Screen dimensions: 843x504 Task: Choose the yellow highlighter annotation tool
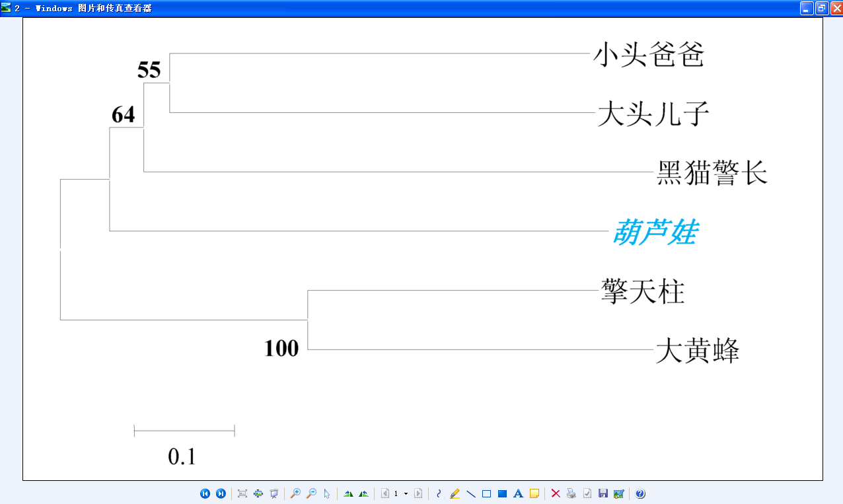[x=455, y=493]
